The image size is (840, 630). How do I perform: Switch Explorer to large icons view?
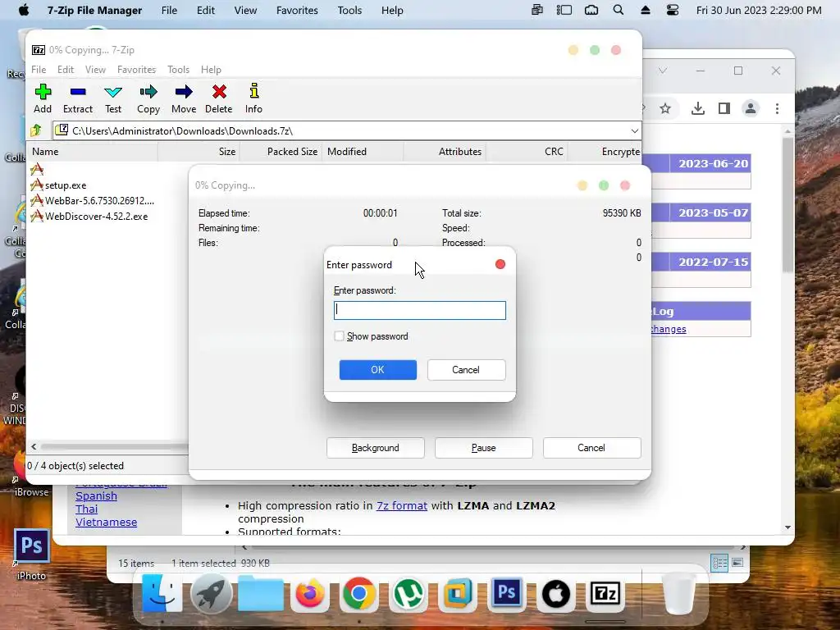[x=737, y=563]
